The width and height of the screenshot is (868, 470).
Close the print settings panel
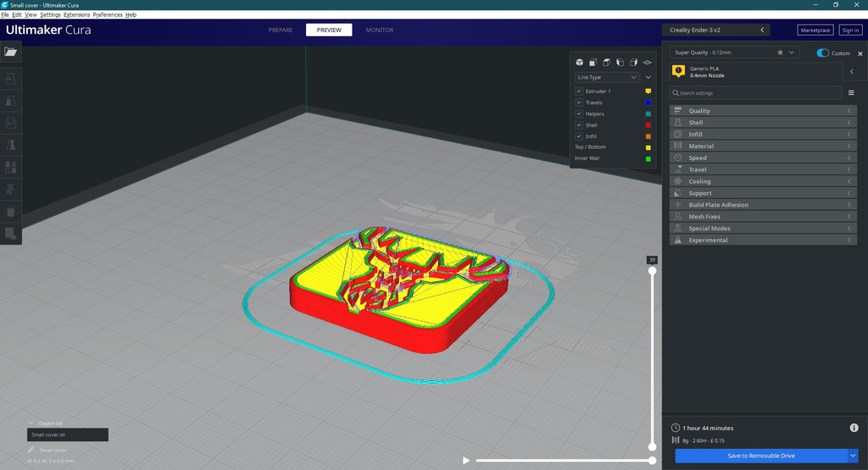coord(860,53)
